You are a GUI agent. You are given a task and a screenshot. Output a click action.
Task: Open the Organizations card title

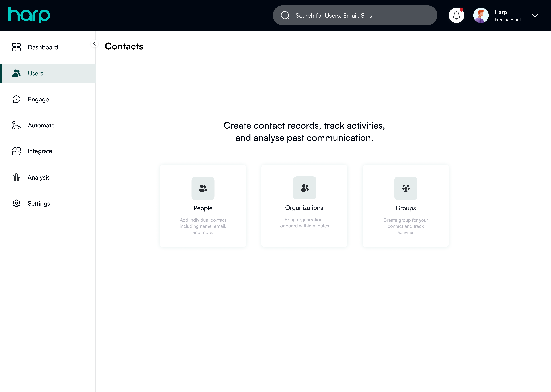(x=304, y=208)
